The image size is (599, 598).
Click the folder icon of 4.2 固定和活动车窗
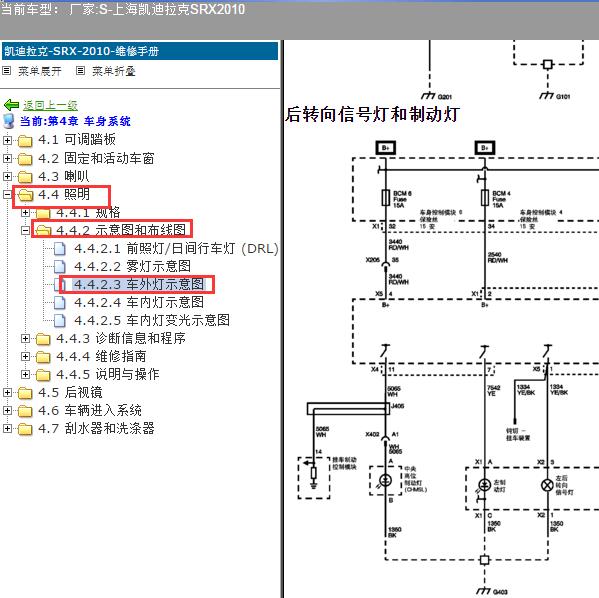25,159
